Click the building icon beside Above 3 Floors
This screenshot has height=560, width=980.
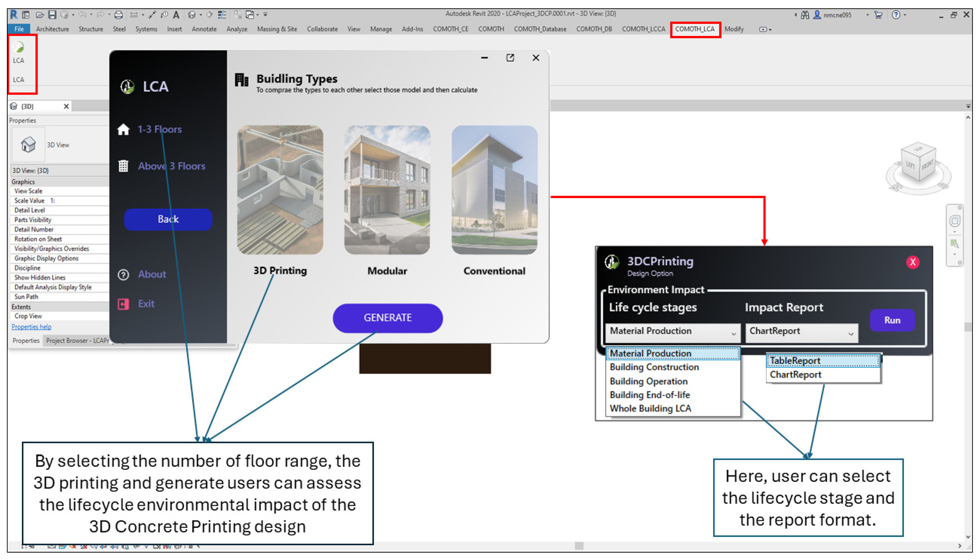123,166
